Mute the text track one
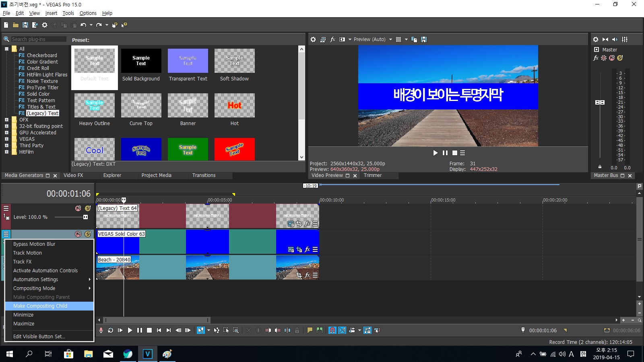The height and width of the screenshot is (362, 644). point(78,208)
